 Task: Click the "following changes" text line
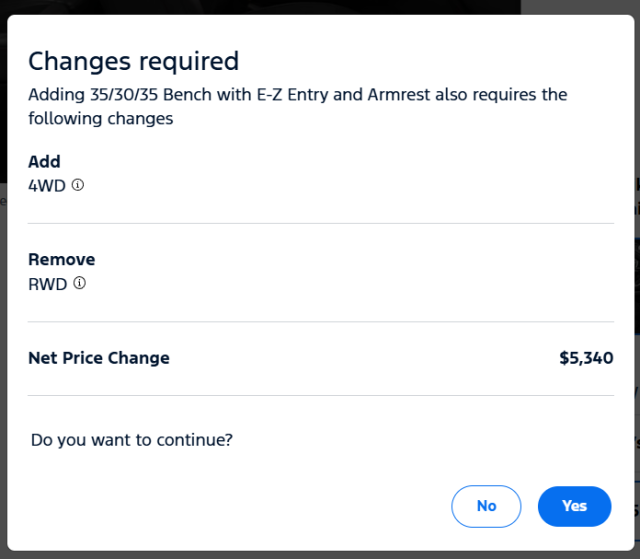(101, 119)
